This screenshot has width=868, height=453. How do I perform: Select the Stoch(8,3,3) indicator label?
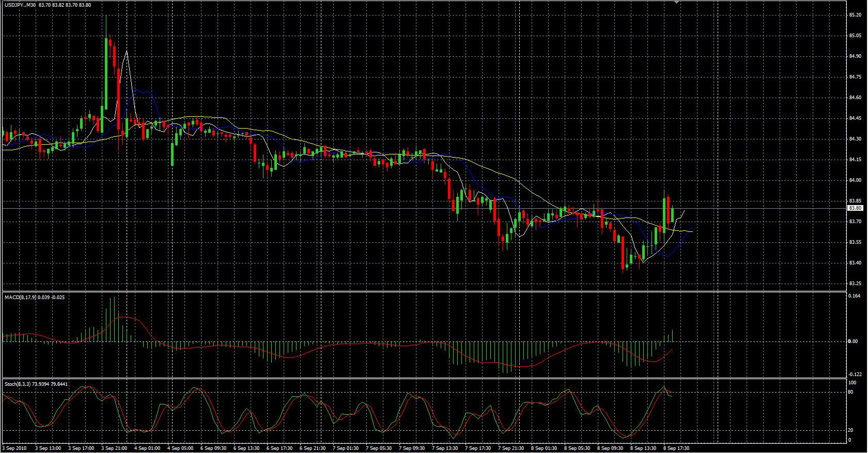pyautogui.click(x=18, y=384)
